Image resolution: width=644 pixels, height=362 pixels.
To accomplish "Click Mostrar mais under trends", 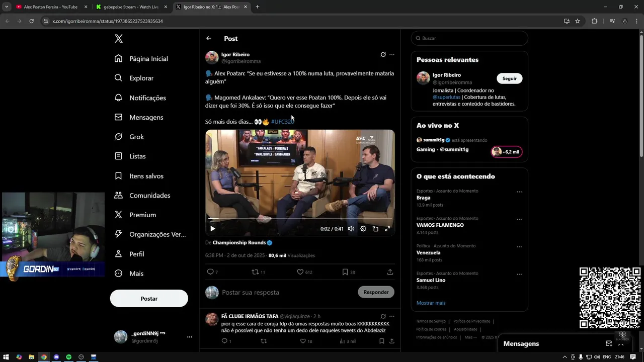I will (x=431, y=303).
